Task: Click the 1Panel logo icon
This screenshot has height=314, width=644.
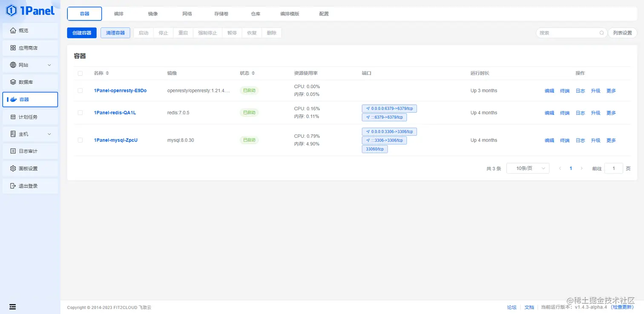Action: [11, 11]
